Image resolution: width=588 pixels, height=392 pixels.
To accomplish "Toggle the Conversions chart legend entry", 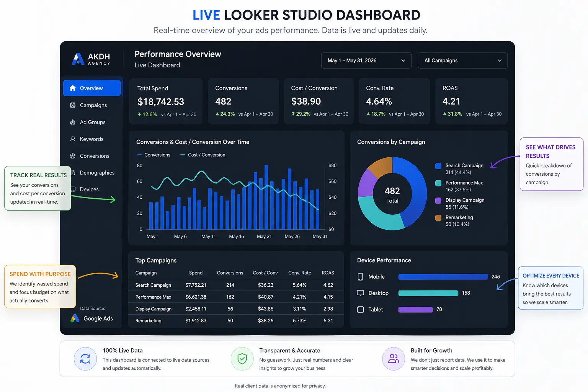I will click(154, 155).
